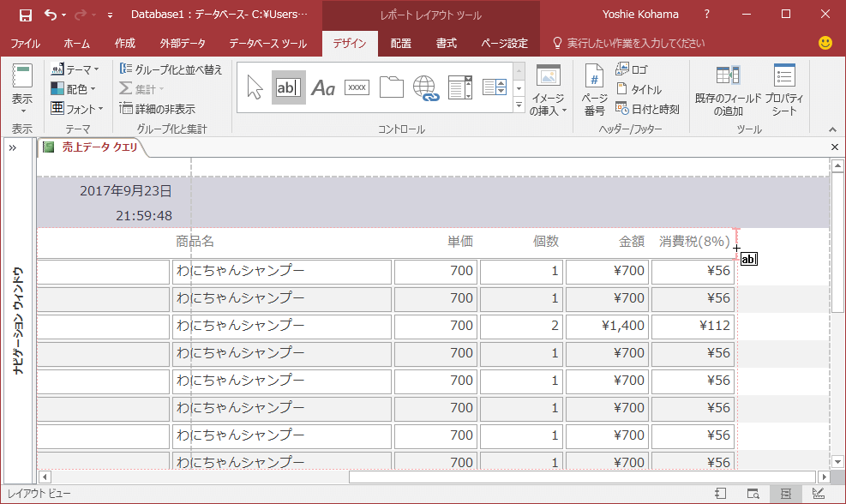Select the Hyperlink control icon
This screenshot has width=846, height=504.
coord(426,88)
